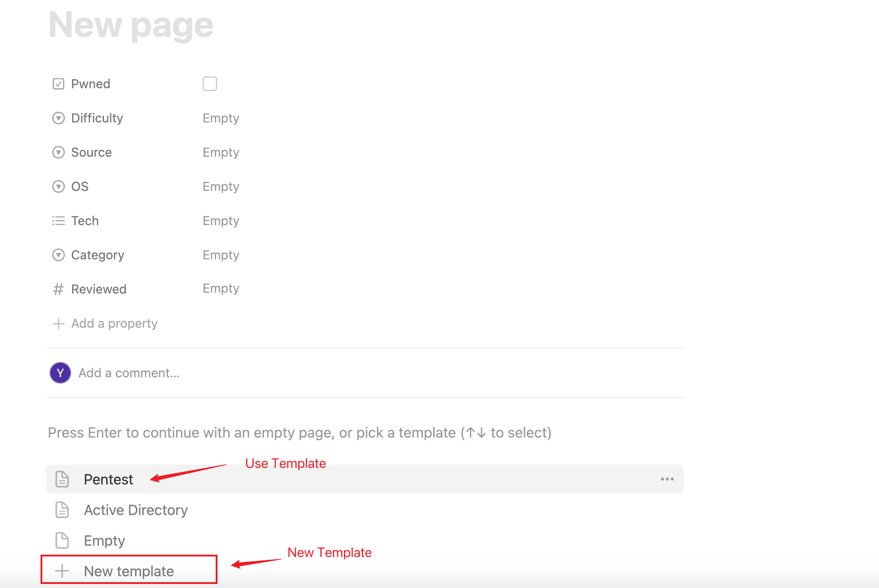Click the Active Directory template page icon
Viewport: 879px width, 588px height.
pyautogui.click(x=62, y=510)
